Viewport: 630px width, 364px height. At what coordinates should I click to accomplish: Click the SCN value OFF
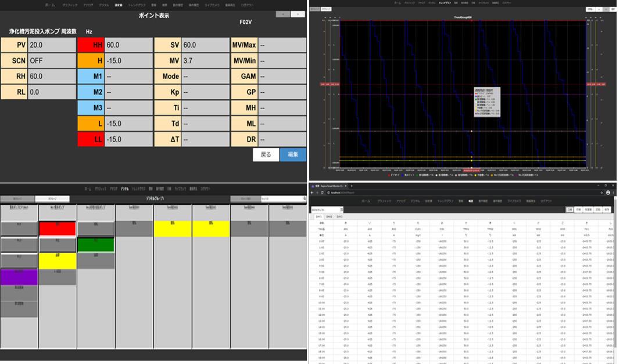tap(52, 60)
